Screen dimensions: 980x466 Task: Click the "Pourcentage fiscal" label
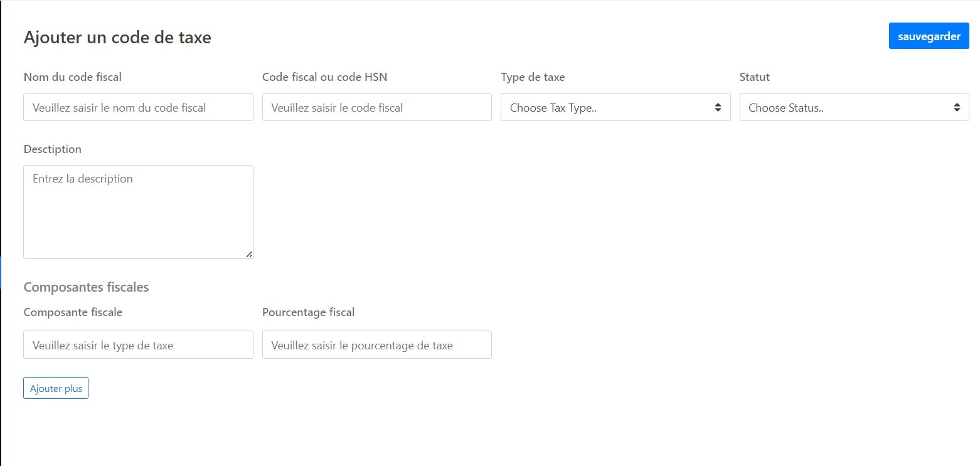(x=308, y=312)
